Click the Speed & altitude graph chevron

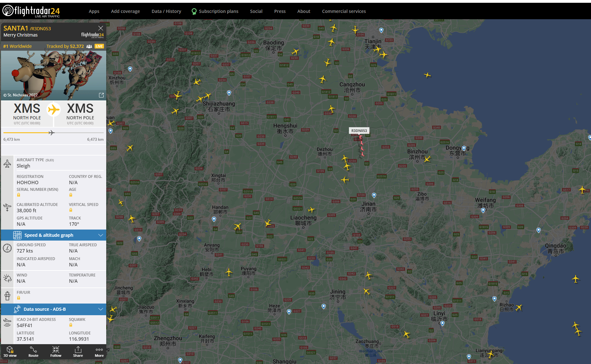pos(101,235)
